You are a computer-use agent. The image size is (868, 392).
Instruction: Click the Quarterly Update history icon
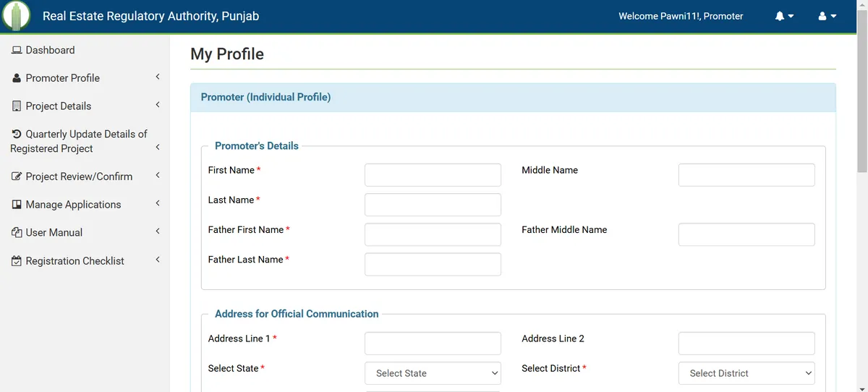click(x=17, y=134)
